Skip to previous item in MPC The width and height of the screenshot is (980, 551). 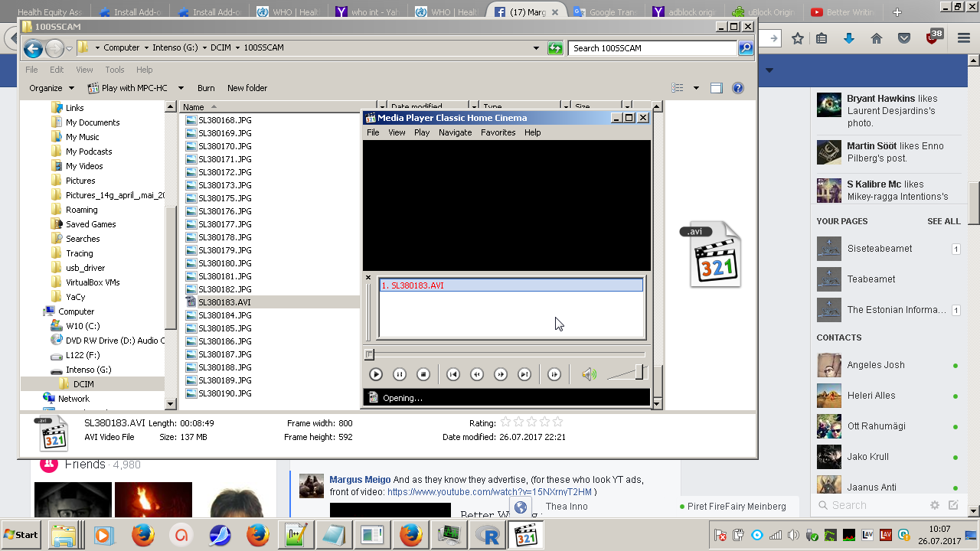(453, 374)
